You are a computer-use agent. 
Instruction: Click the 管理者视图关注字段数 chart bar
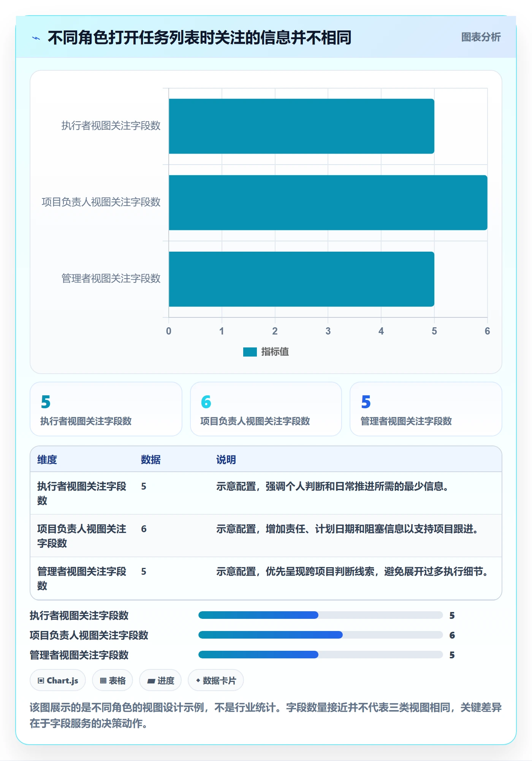(x=301, y=279)
